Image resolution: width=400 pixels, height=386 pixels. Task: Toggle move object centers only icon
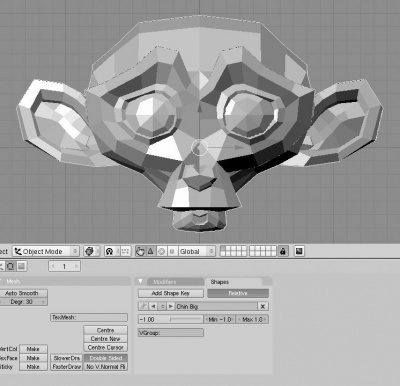pos(125,251)
